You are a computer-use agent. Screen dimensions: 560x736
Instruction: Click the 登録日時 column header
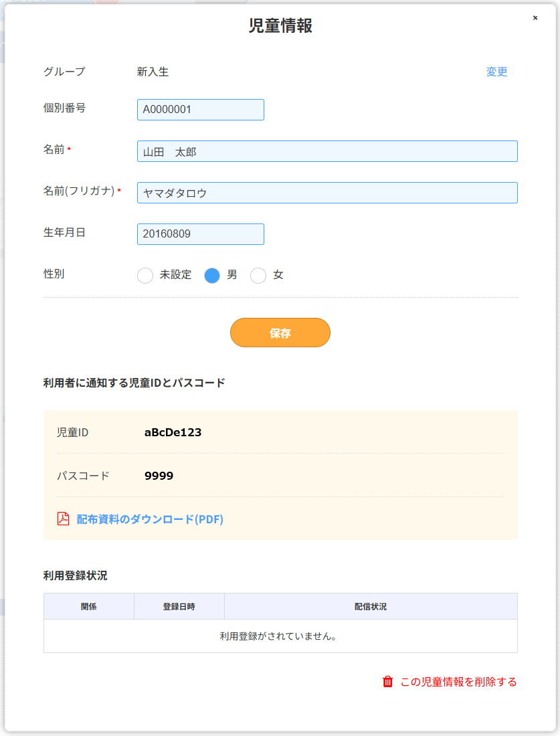[x=179, y=606]
